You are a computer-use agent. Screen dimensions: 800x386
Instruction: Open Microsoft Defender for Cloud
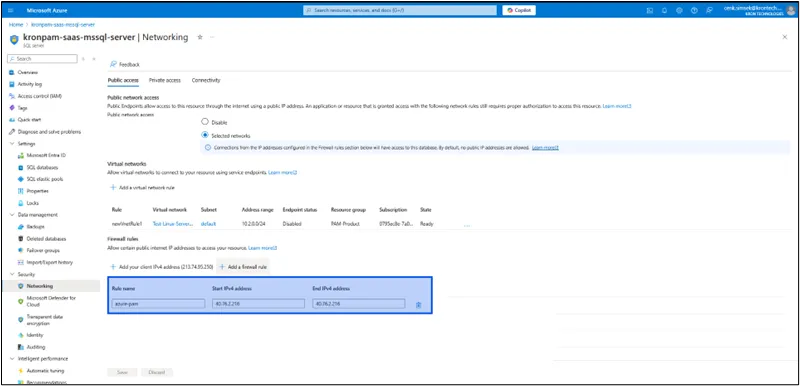(51, 301)
